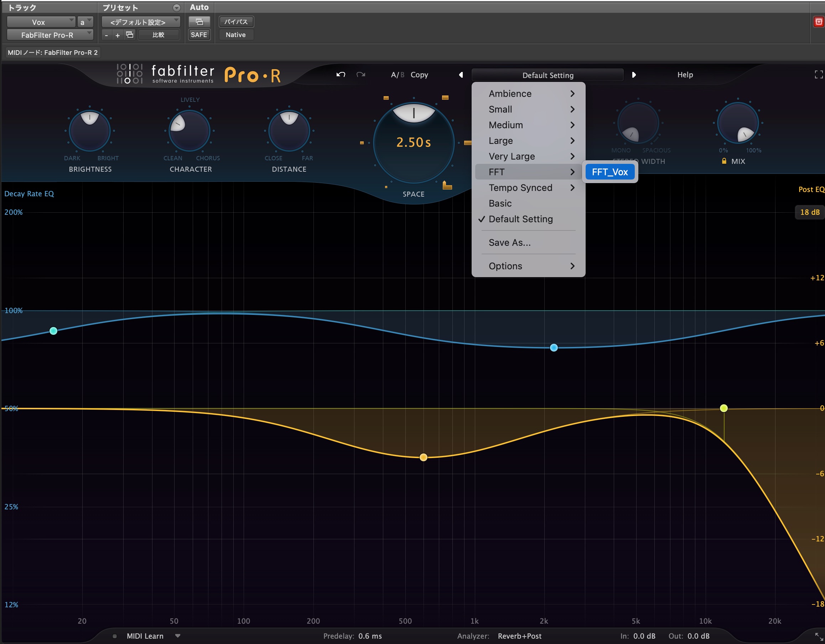Click the Copy button
825x644 pixels.
click(x=419, y=75)
